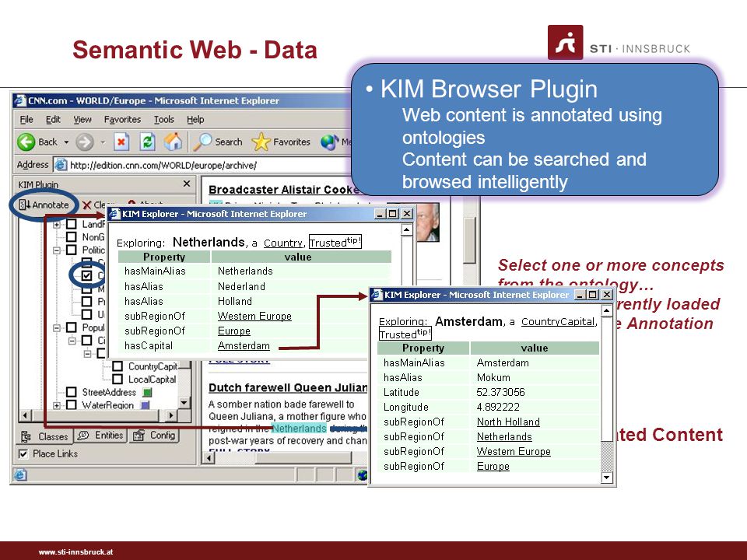Click highlighted Netherlands annotation in article
The height and width of the screenshot is (560, 747).
click(x=299, y=428)
